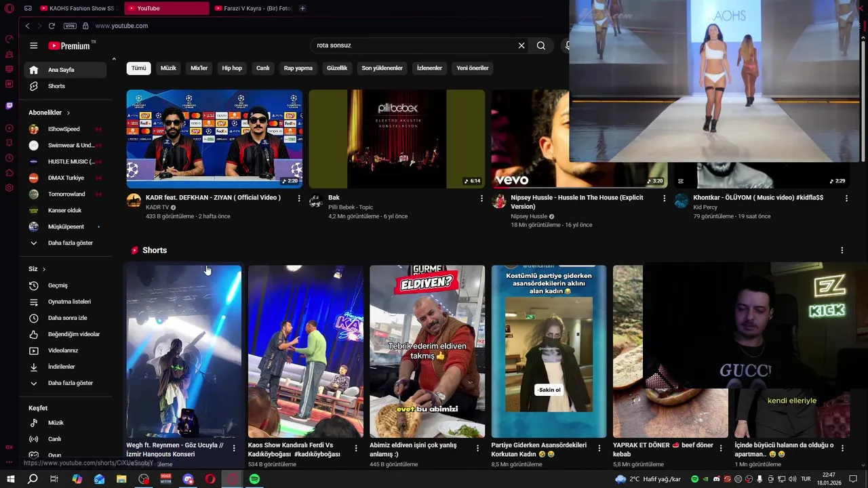Expand the Siz section chevron
The image size is (868, 488).
point(44,269)
